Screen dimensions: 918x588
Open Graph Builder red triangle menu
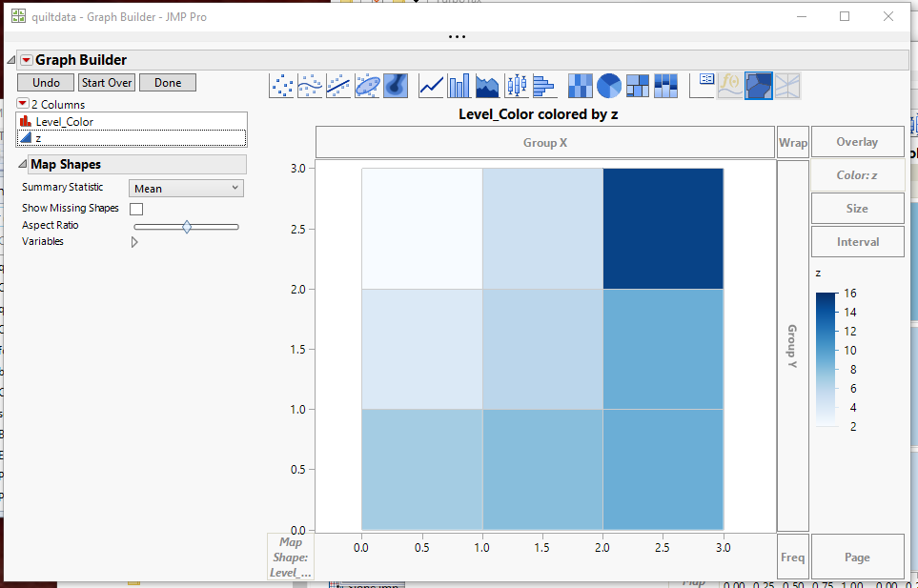tap(27, 60)
